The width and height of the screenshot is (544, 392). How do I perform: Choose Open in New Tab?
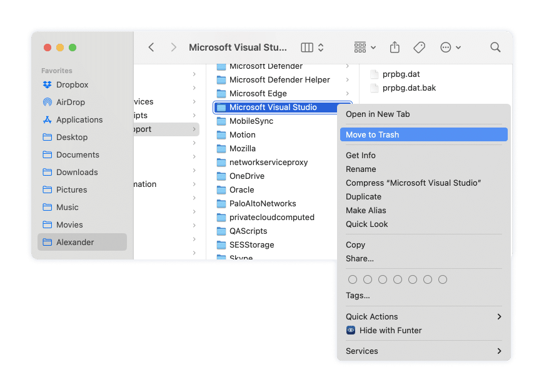point(423,114)
